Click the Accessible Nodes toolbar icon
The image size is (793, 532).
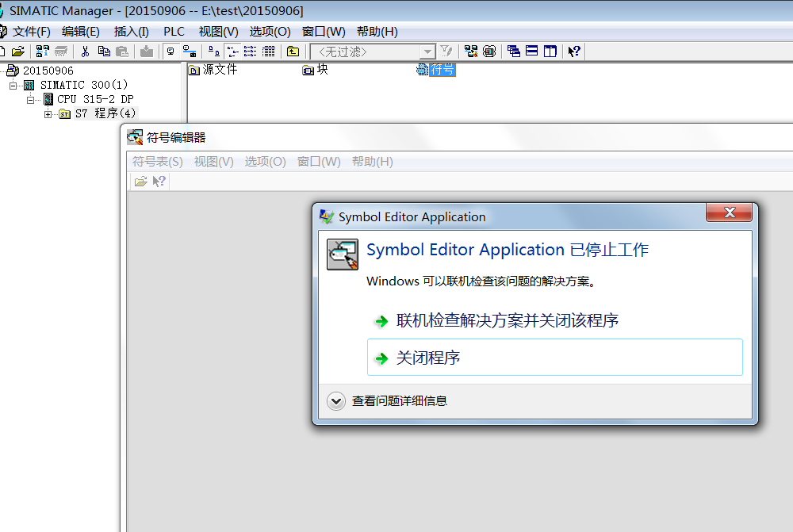[43, 51]
